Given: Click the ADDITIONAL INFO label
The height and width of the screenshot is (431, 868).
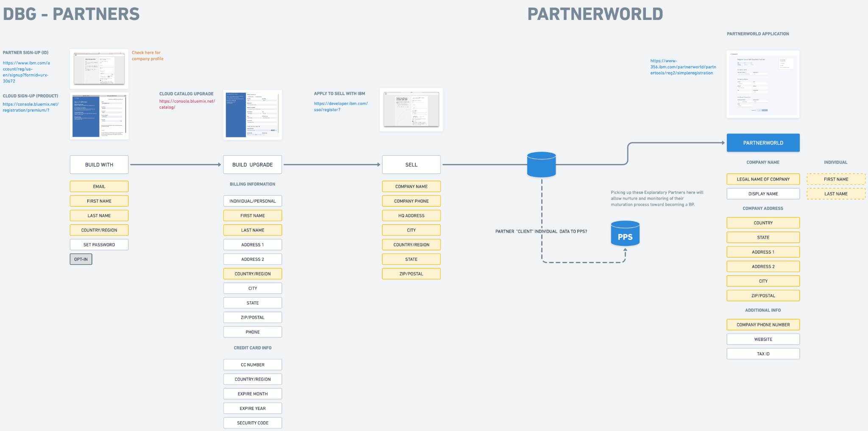Looking at the screenshot, I should click(x=763, y=310).
